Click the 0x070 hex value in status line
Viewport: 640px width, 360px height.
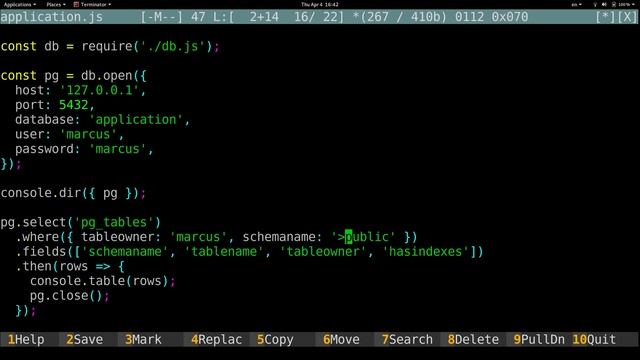[x=510, y=17]
